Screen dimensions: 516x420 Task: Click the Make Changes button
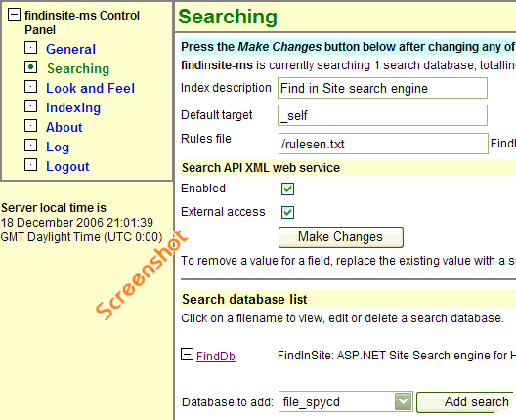pos(341,237)
